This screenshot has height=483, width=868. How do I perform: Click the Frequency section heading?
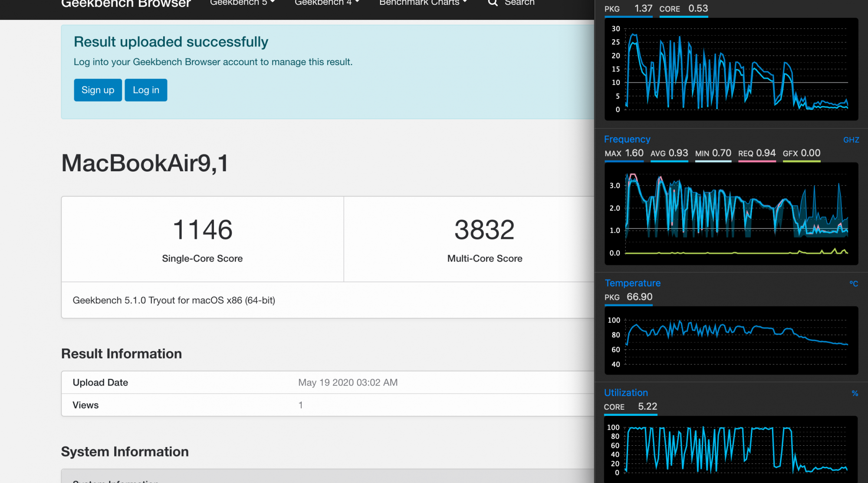(x=627, y=139)
